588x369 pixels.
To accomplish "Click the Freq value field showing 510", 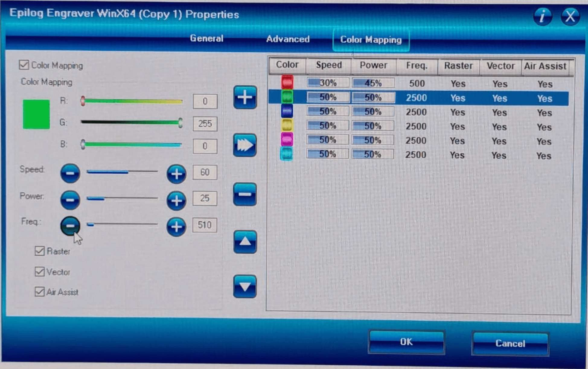I will 205,225.
